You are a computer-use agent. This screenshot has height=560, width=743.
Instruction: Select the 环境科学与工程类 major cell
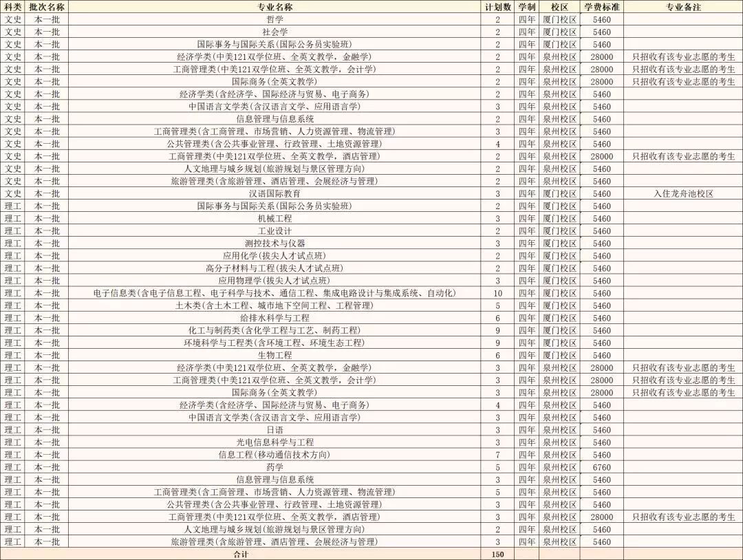pos(274,343)
